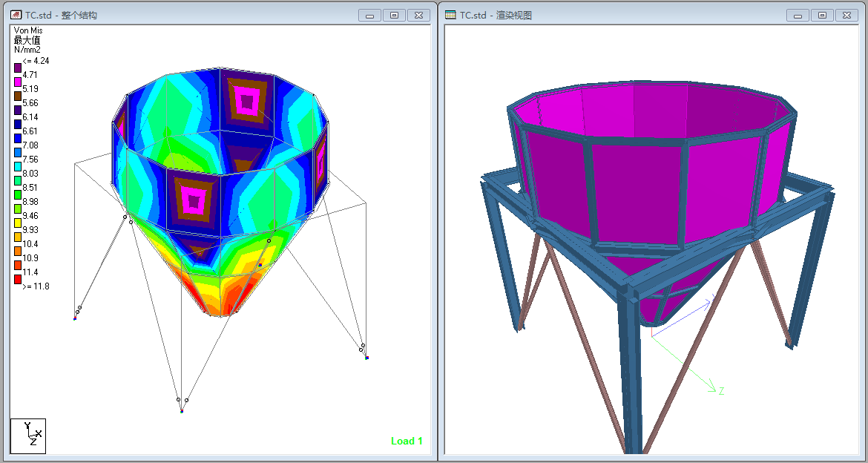
Task: Click the '最大值' legend label
Action: (x=27, y=40)
